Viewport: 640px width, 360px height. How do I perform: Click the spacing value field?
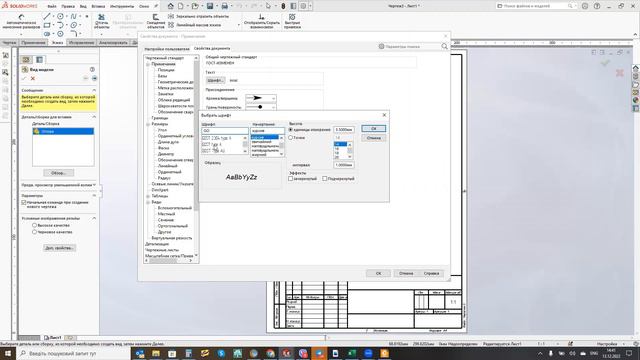click(x=344, y=165)
